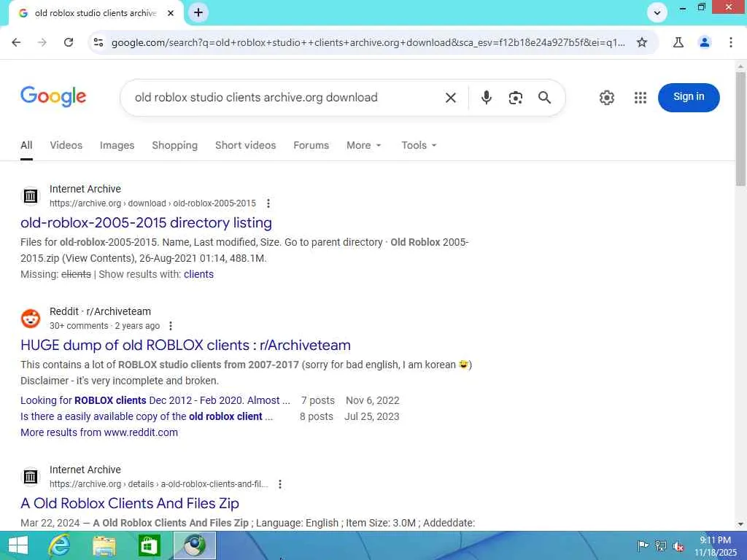747x560 pixels.
Task: Switch to the Videos tab
Action: coord(66,145)
